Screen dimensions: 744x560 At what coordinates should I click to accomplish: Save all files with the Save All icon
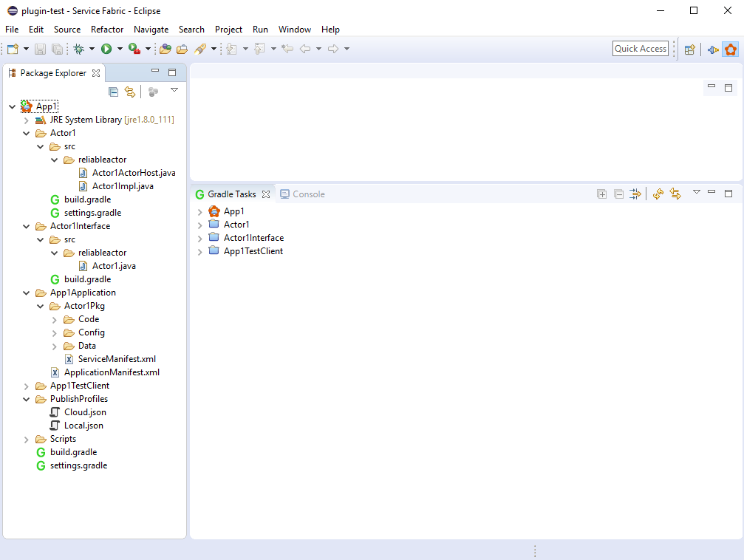[56, 49]
